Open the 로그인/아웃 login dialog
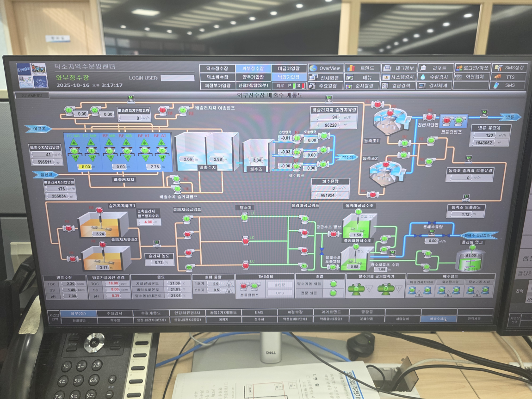The height and width of the screenshot is (399, 532). click(472, 68)
